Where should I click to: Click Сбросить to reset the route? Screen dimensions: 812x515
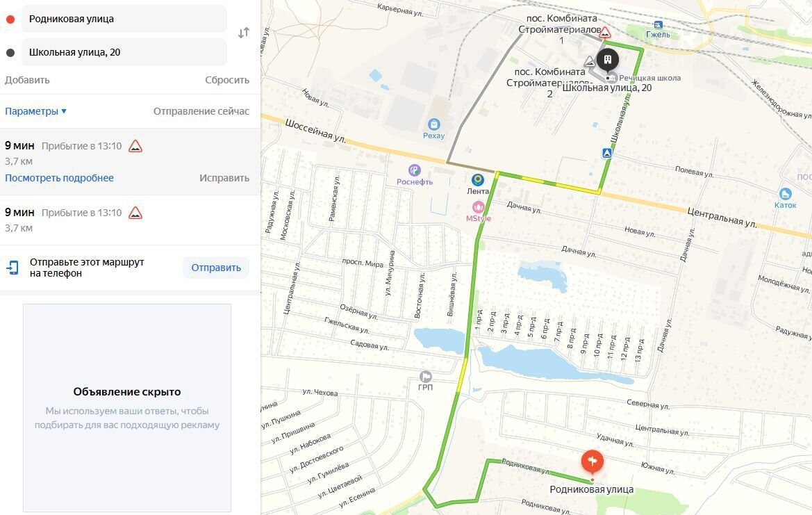click(227, 80)
